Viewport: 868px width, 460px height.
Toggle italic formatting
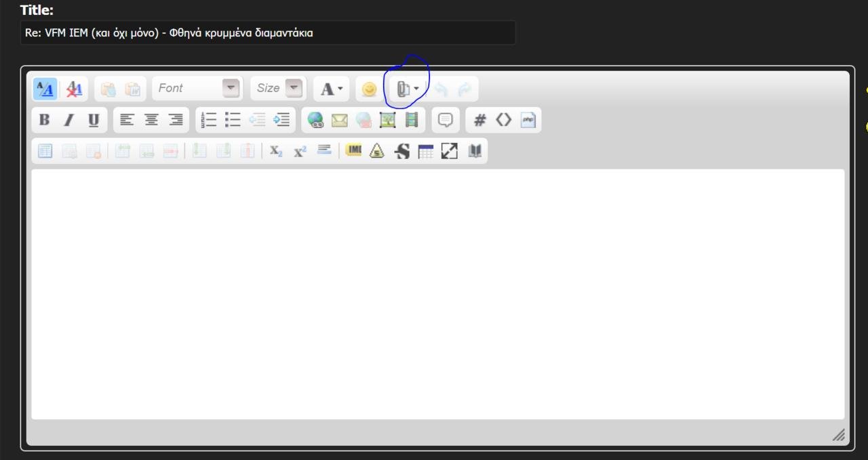click(x=68, y=120)
